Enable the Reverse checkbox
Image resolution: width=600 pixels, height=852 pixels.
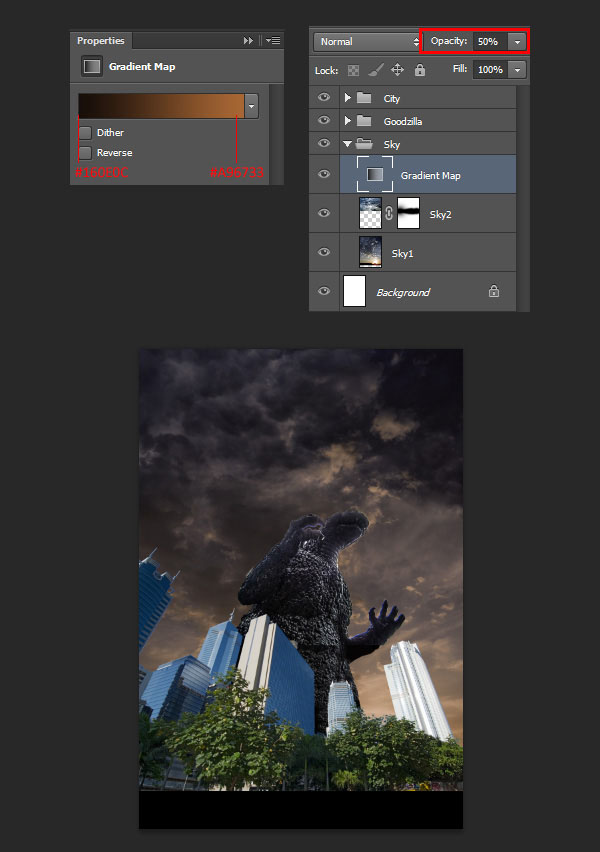(85, 153)
